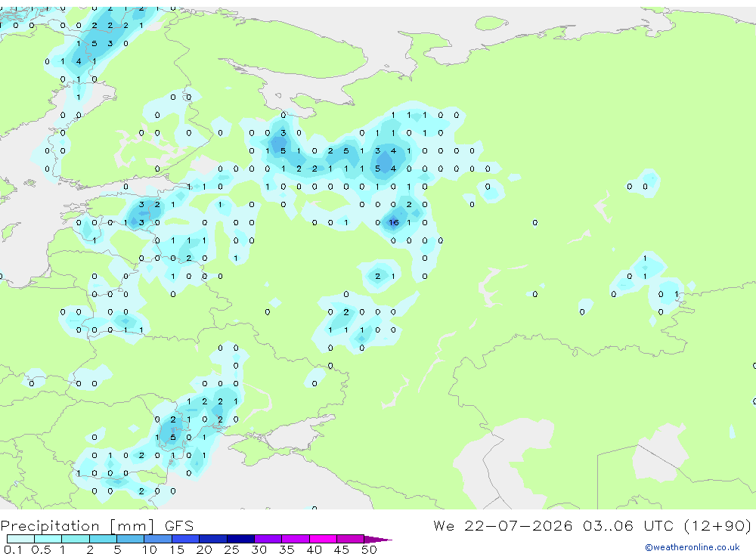756x554 pixels.
Task: Click the 40–45 mm magenta legend swatch
Action: tap(323, 539)
